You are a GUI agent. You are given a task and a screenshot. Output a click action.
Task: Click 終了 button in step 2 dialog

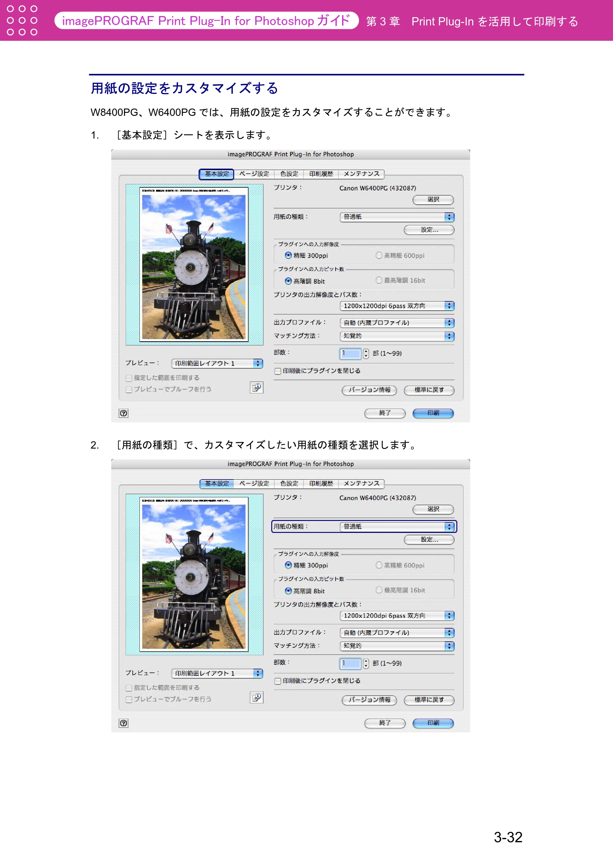(x=385, y=723)
